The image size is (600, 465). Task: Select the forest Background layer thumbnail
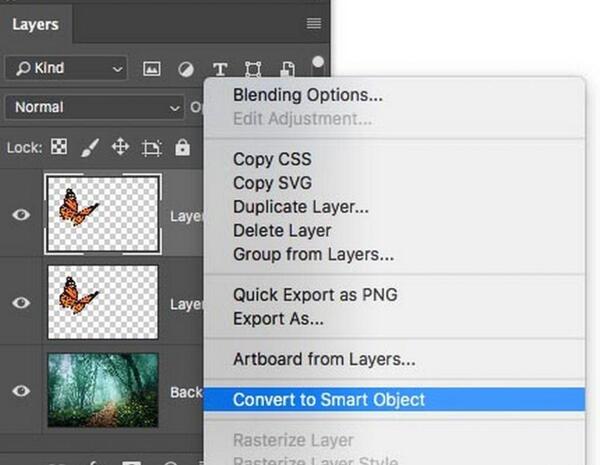(x=103, y=390)
